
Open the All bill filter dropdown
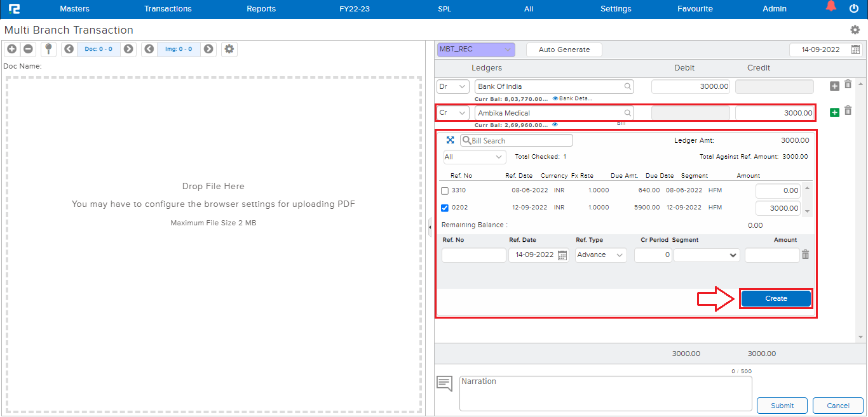click(x=474, y=157)
